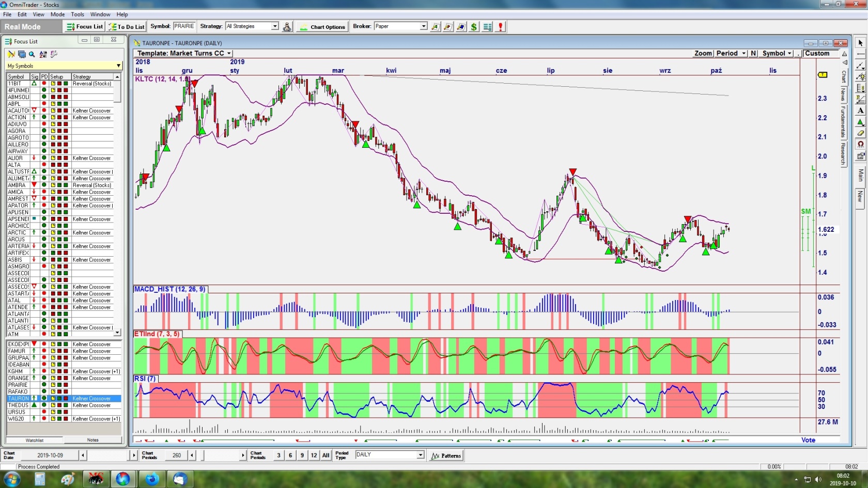
Task: Open the positions list icon
Action: point(487,26)
